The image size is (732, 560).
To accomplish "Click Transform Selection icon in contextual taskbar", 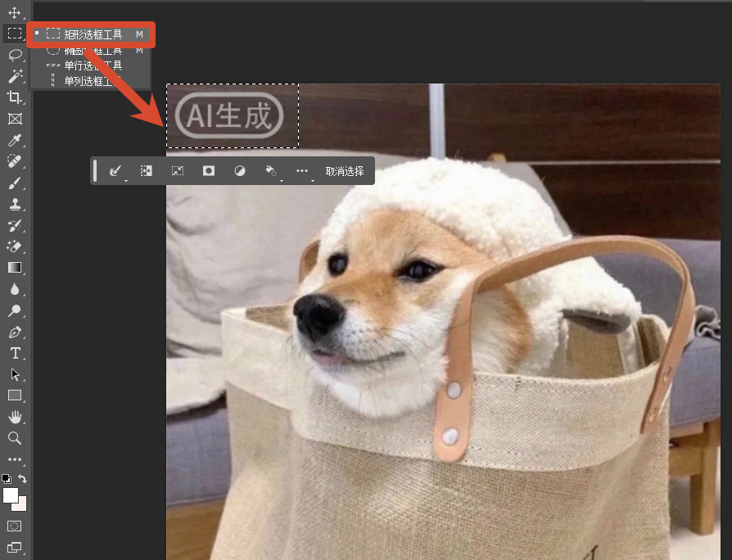I will [x=178, y=171].
